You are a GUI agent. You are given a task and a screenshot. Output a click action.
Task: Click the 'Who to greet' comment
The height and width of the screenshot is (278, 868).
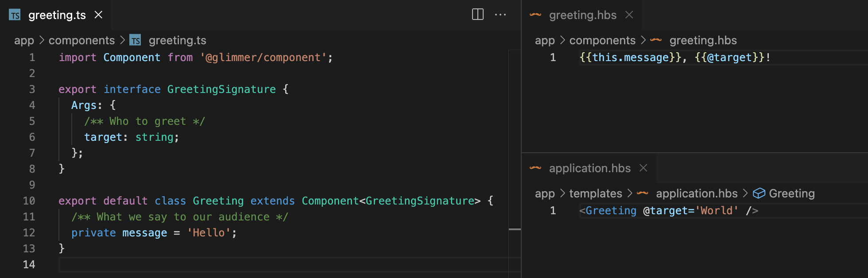tap(145, 121)
